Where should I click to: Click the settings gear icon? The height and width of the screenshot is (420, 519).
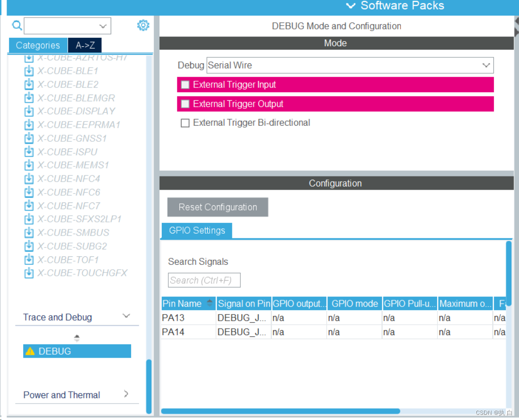click(x=143, y=25)
